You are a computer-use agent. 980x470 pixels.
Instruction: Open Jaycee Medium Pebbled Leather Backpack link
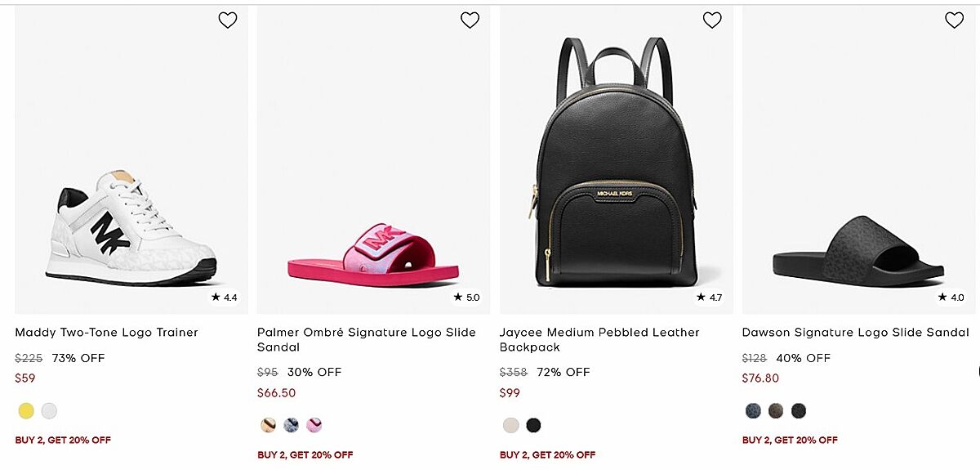point(599,339)
